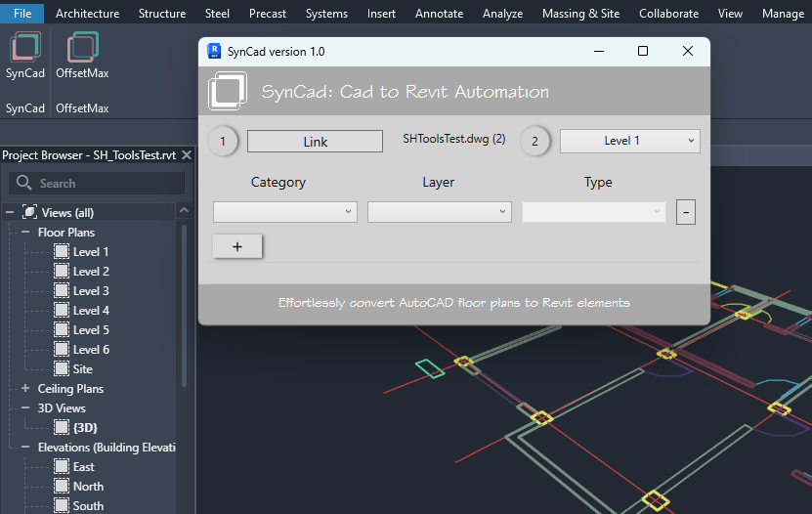Collapse the Views (all) tree node
This screenshot has height=514, width=812.
point(10,212)
